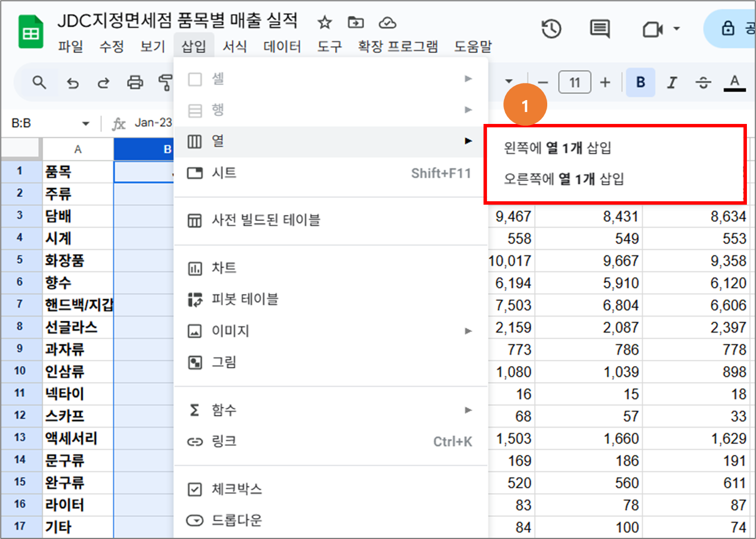Viewport: 756px width, 539px height.
Task: Toggle bold formatting
Action: coord(641,82)
